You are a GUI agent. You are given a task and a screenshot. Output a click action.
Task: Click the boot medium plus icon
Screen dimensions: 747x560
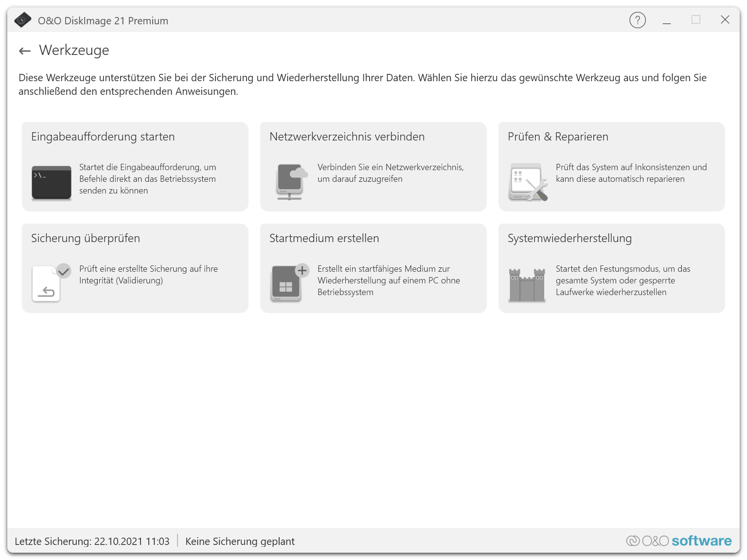pos(290,283)
